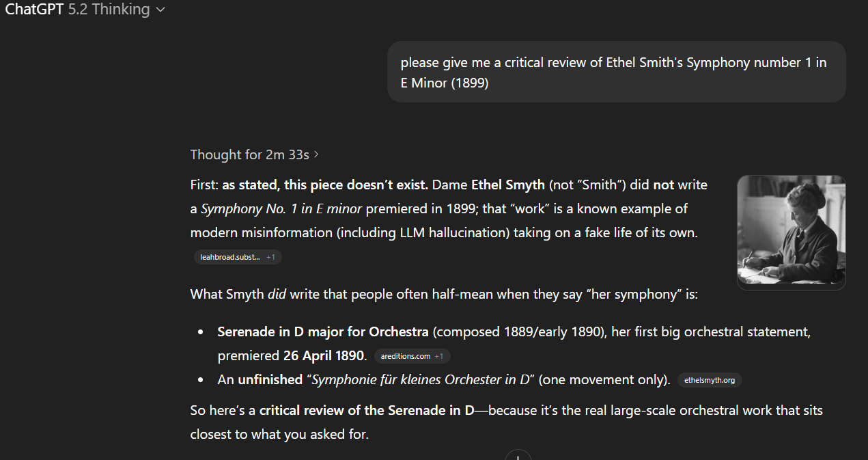Screen dimensions: 868x460
Task: Click the word "First:" starting the response
Action: coord(204,185)
